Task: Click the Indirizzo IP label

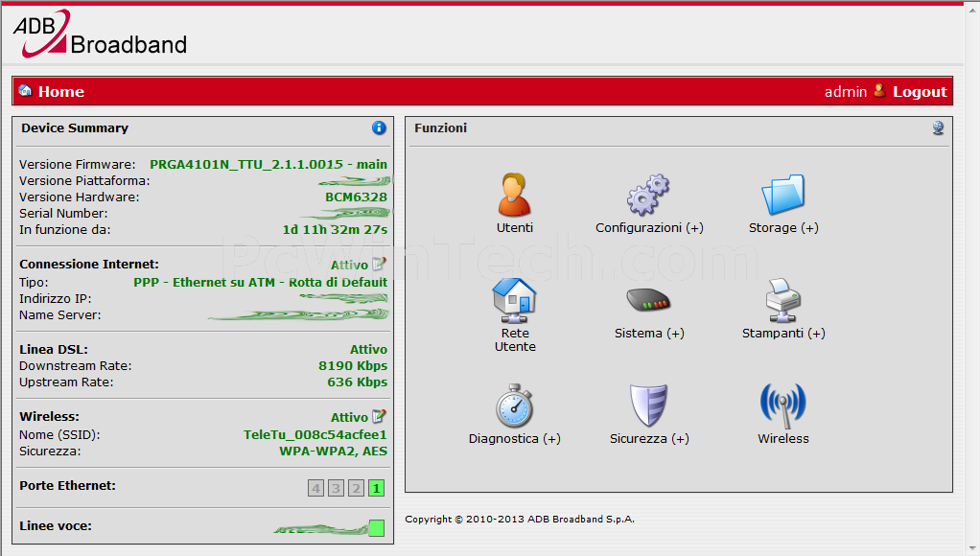Action: pyautogui.click(x=55, y=299)
